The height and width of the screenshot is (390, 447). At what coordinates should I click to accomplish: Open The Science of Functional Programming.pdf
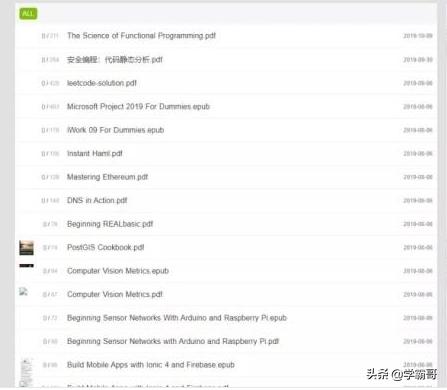(141, 36)
